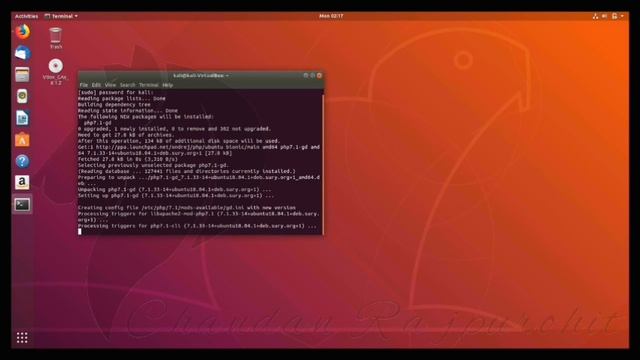Open the Terminal app menu in top bar
Screen dimensions: 640x360
pos(61,16)
